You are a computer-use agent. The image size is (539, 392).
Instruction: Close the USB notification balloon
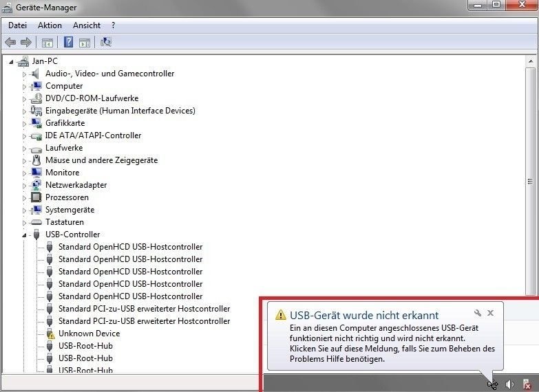click(x=491, y=313)
